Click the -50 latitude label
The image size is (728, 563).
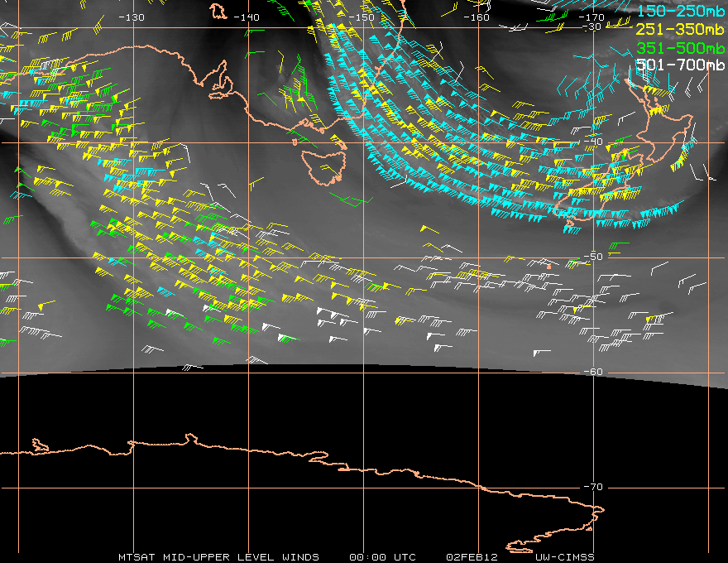pyautogui.click(x=591, y=257)
